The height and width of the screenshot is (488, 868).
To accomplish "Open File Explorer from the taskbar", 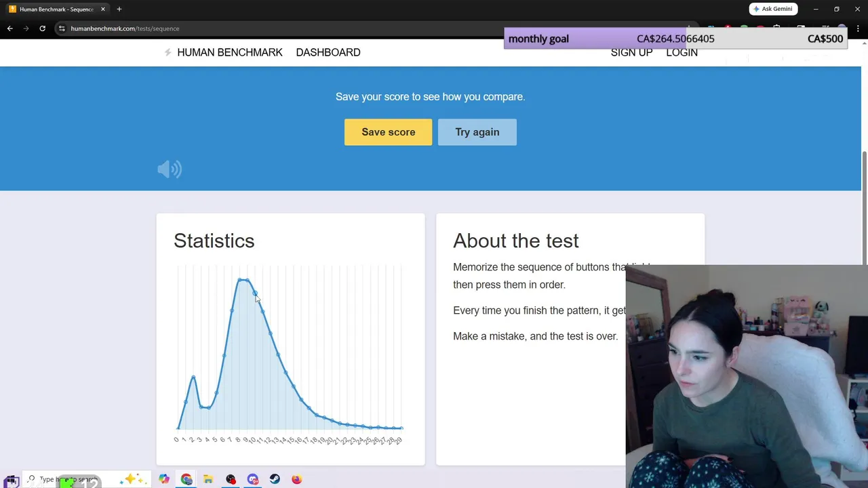I will click(208, 479).
